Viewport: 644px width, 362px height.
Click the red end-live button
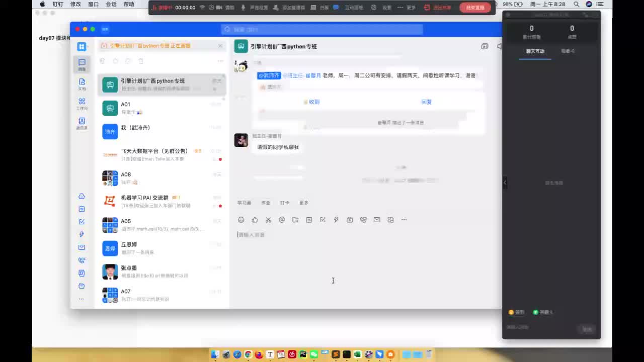click(x=475, y=8)
